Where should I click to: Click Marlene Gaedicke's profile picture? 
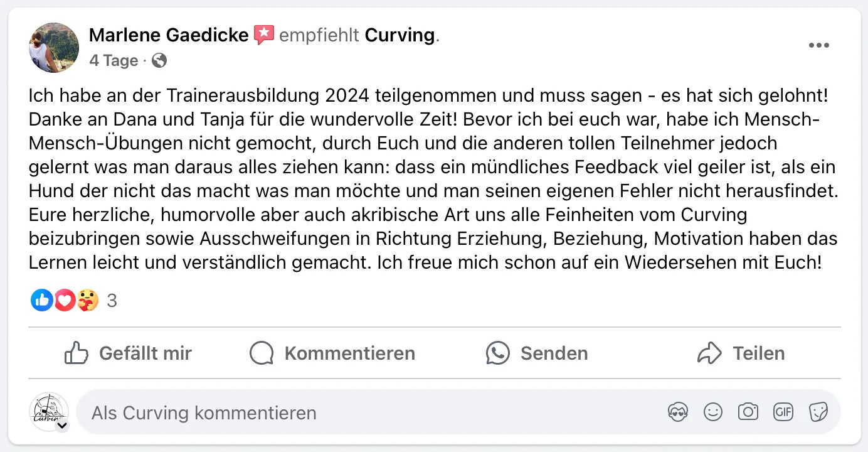(x=54, y=48)
